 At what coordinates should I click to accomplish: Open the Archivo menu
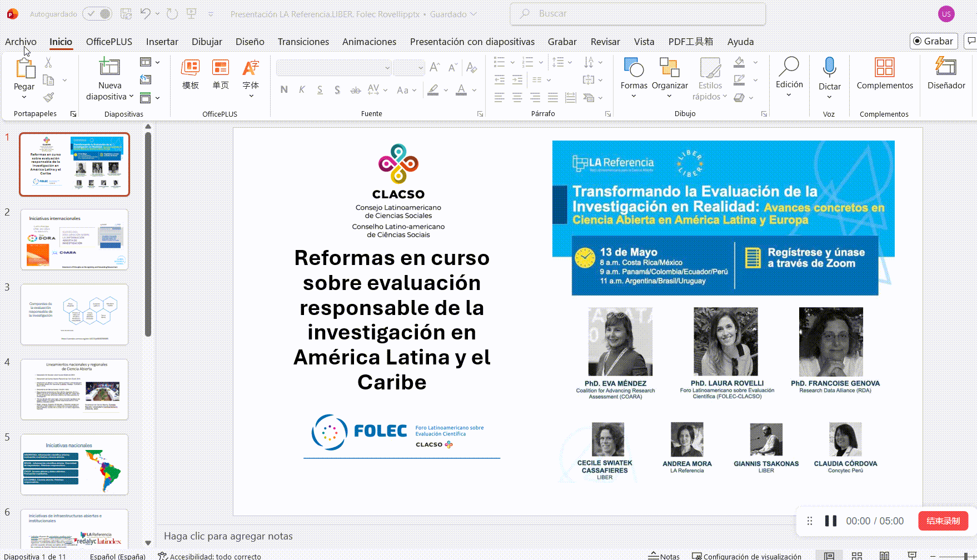coord(21,42)
